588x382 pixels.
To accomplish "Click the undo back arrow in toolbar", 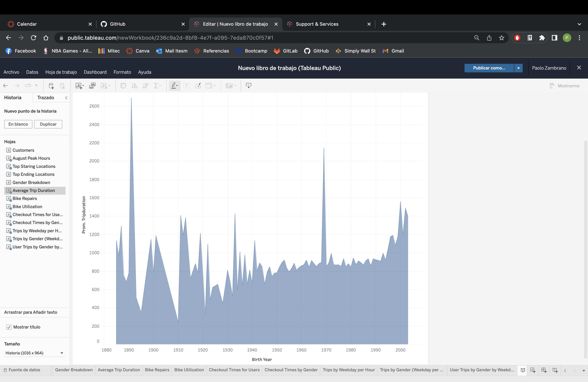I will pyautogui.click(x=6, y=86).
